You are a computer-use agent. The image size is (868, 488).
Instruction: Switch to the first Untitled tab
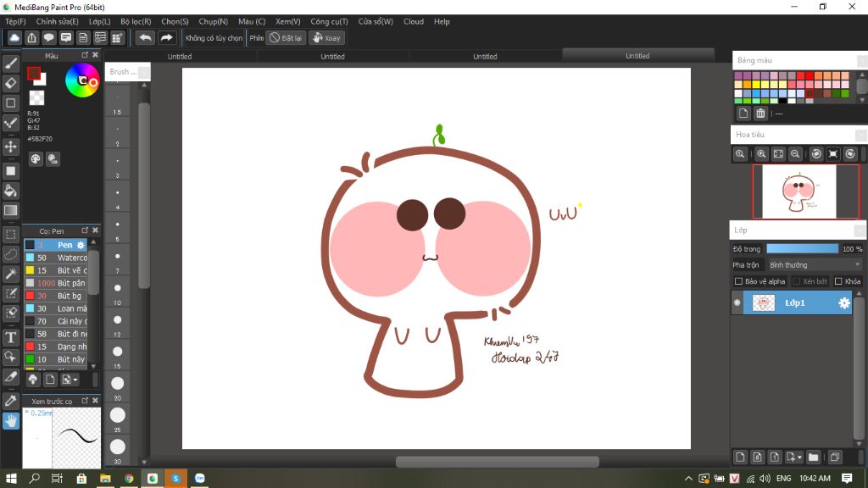click(x=180, y=56)
